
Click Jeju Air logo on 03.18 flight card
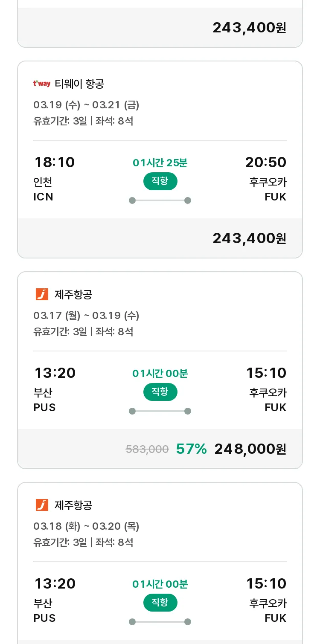tap(42, 505)
